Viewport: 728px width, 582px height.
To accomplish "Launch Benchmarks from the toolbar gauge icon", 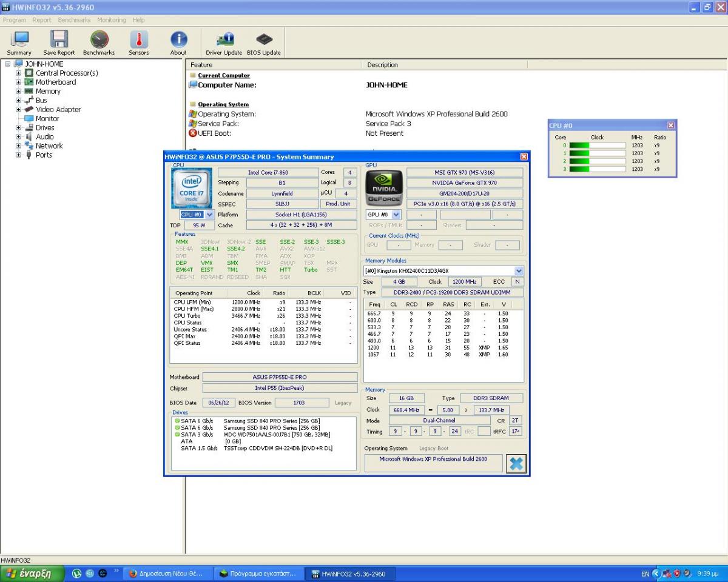I will [99, 39].
